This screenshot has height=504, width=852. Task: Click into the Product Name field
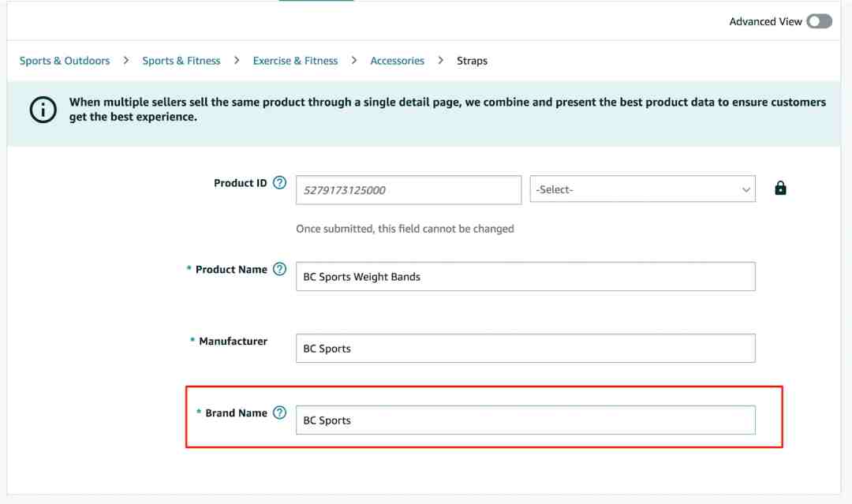click(525, 276)
